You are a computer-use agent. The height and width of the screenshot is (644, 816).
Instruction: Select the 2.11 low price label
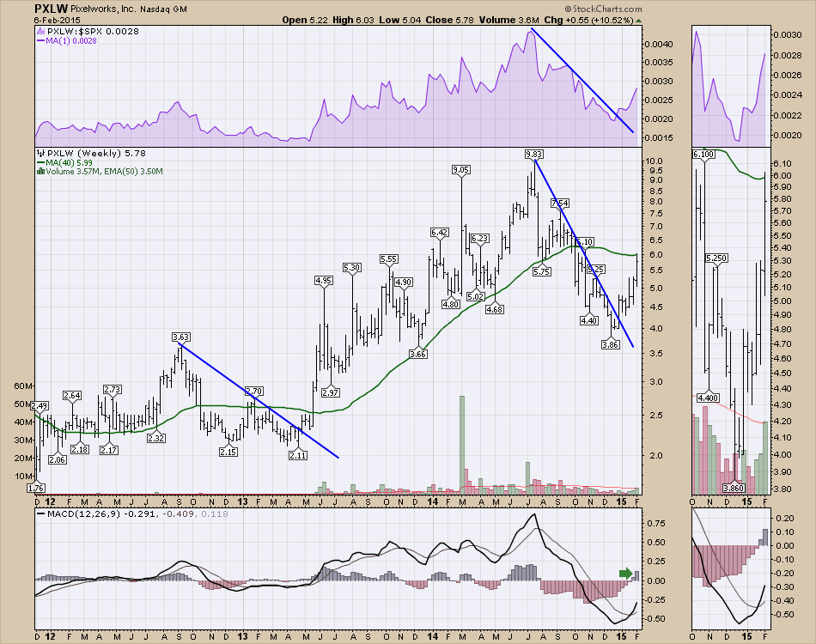[298, 455]
